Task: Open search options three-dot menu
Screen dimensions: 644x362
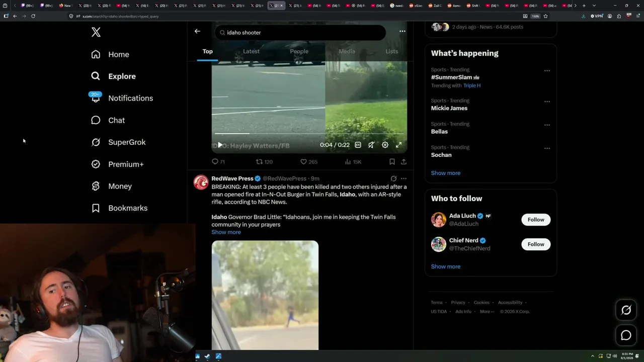Action: (403, 31)
